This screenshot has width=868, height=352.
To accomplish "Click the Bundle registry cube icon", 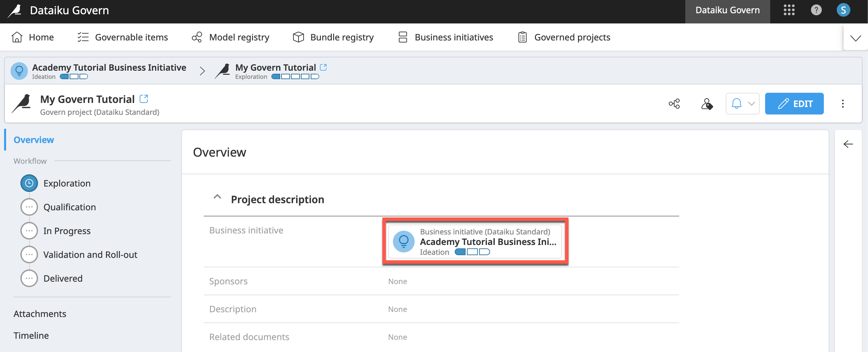I will click(298, 37).
